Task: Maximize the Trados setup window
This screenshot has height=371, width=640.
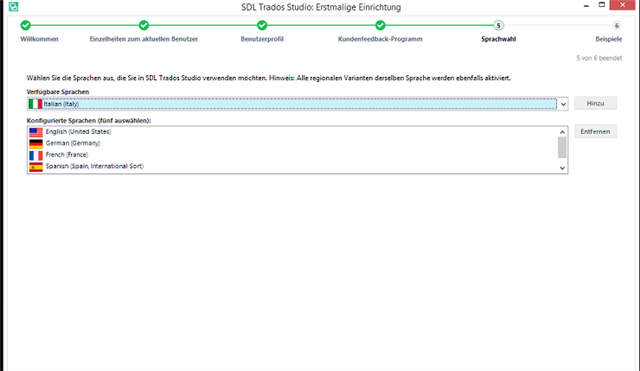Action: (x=601, y=5)
